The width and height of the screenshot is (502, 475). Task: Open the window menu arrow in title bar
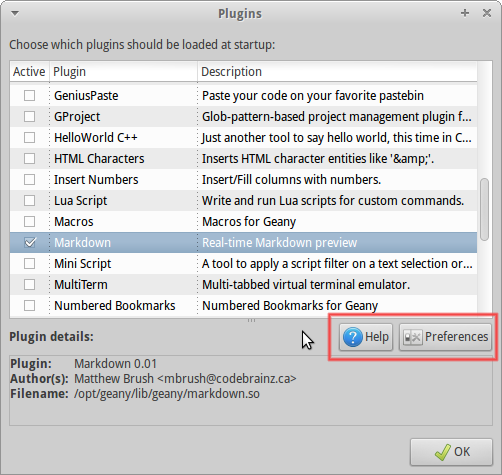(15, 13)
